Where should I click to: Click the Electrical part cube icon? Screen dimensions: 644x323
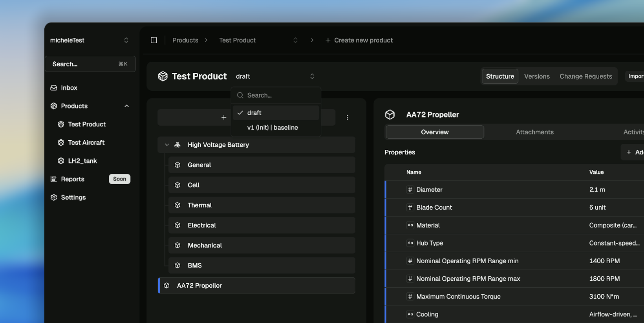tap(177, 225)
